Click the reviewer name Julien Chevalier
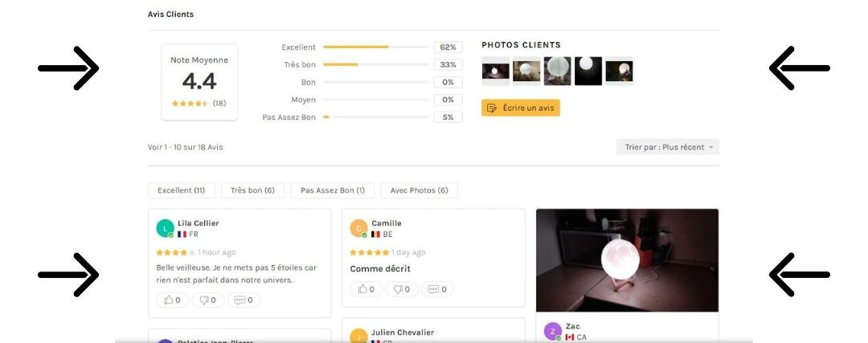The height and width of the screenshot is (343, 868). pyautogui.click(x=403, y=333)
